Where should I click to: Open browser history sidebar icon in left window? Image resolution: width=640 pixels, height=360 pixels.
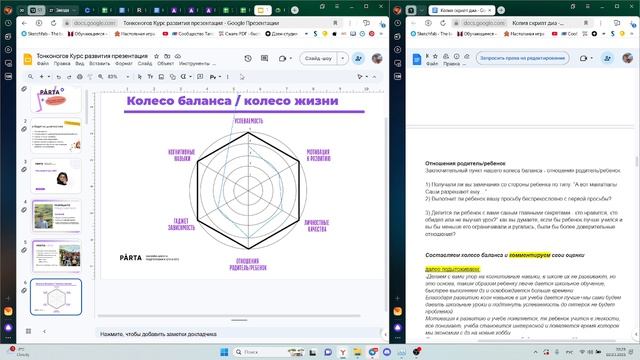click(8, 23)
